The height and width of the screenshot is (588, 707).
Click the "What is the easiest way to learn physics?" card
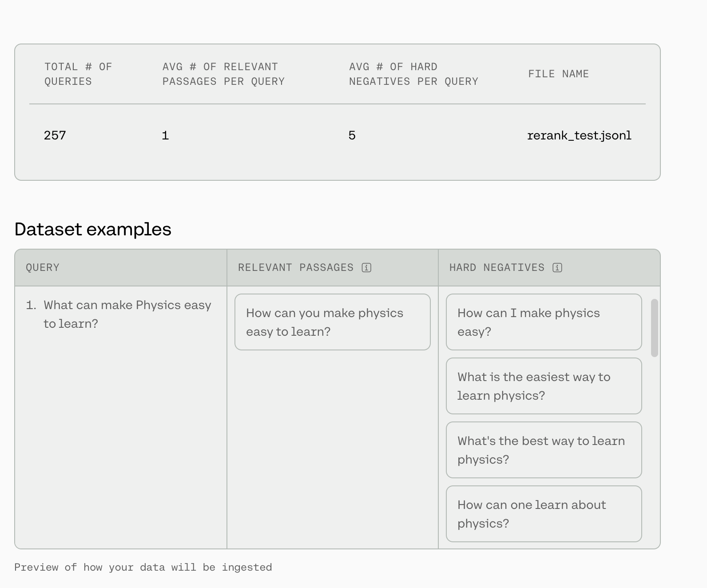[x=544, y=386]
